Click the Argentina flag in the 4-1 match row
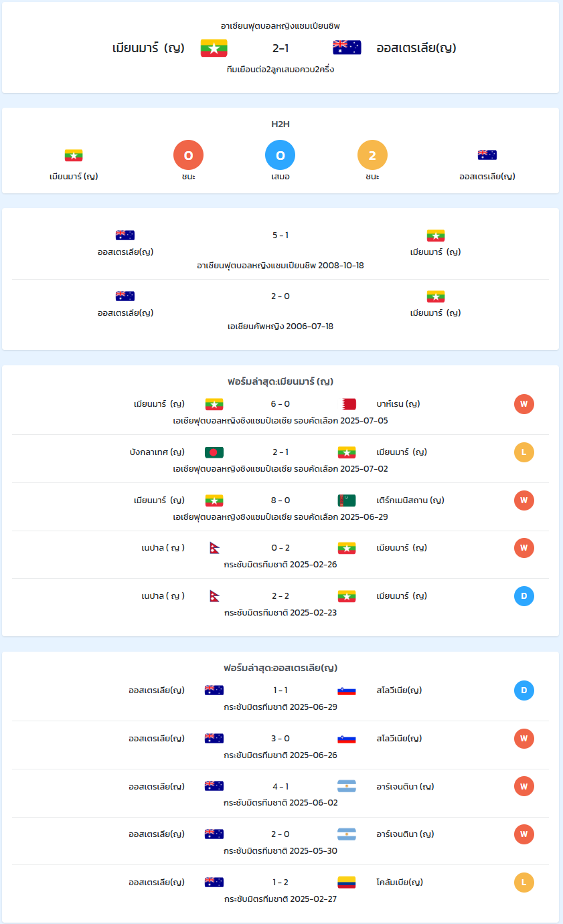The image size is (563, 924). coord(347,786)
